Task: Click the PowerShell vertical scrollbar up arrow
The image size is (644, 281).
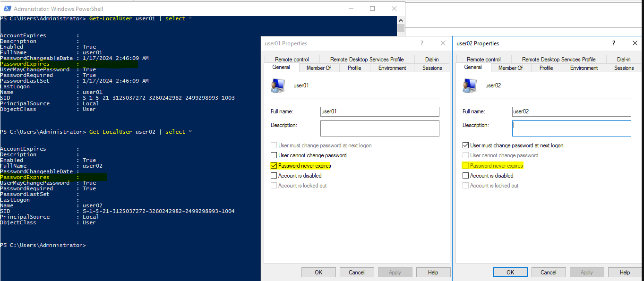Action: point(401,20)
